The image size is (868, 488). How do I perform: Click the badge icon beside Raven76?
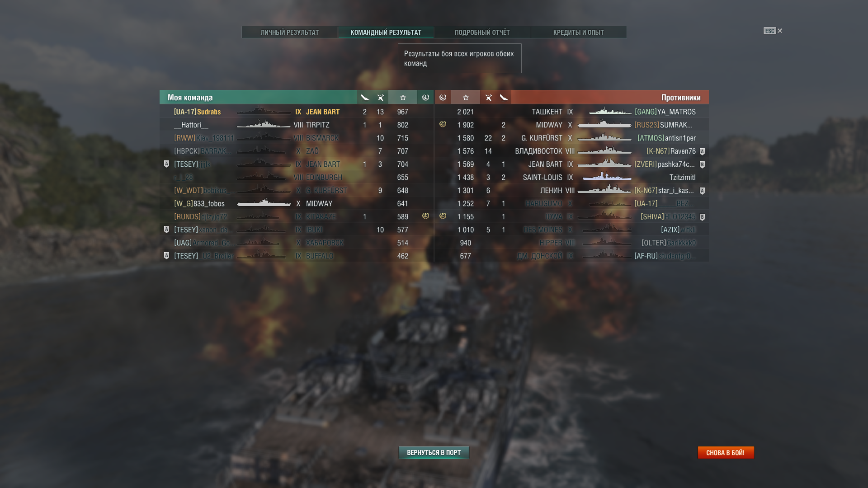(x=702, y=151)
